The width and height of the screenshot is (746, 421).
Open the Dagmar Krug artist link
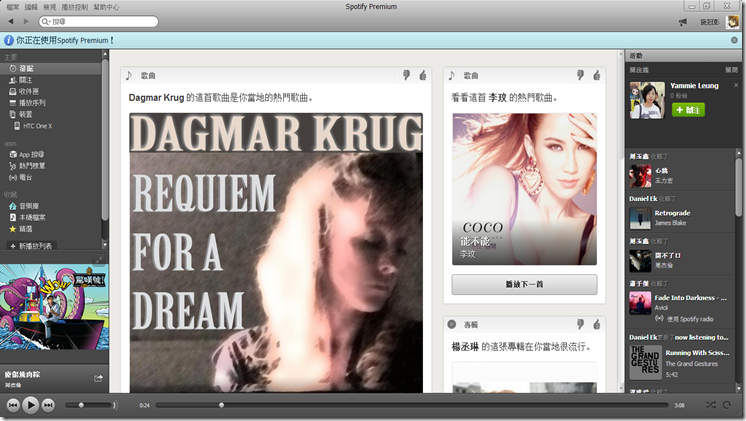click(x=156, y=98)
